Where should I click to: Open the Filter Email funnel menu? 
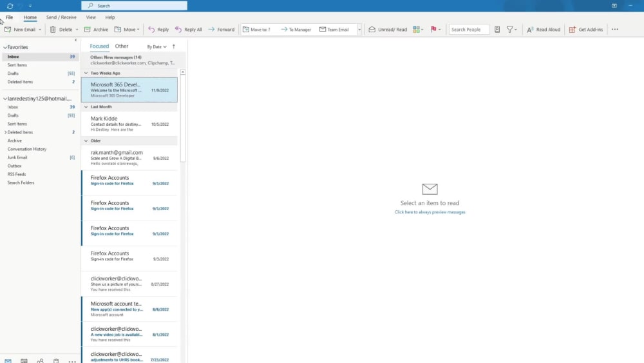pyautogui.click(x=512, y=30)
